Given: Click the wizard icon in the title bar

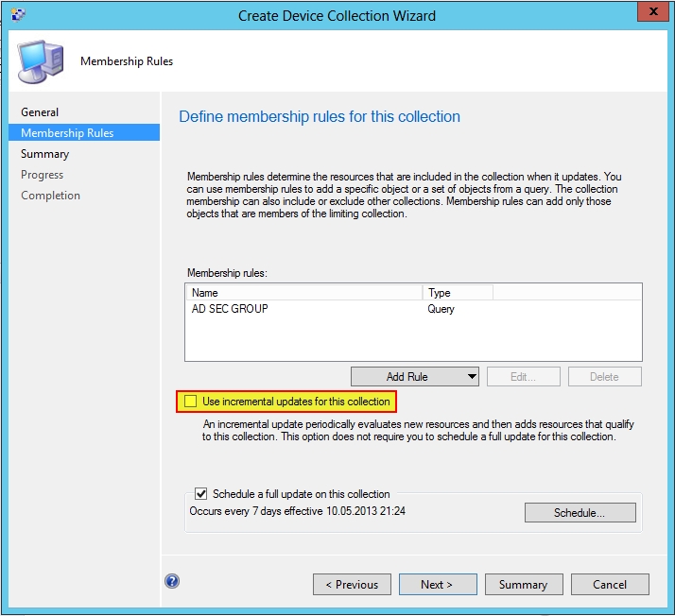Looking at the screenshot, I should (x=15, y=15).
